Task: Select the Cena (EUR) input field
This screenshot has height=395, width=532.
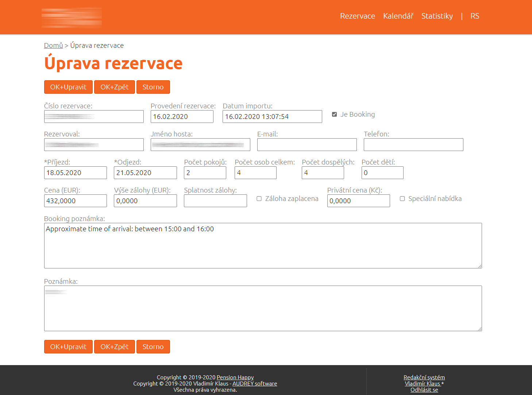Action: 75,201
